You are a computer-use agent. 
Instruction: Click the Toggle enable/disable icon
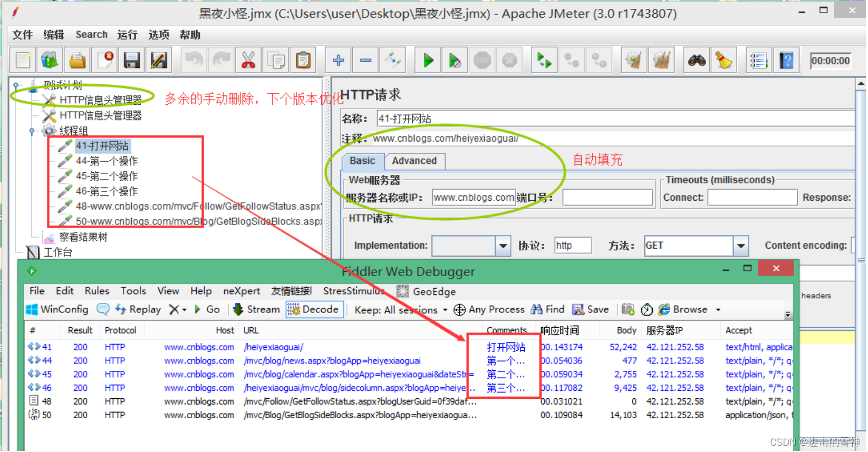(x=393, y=61)
